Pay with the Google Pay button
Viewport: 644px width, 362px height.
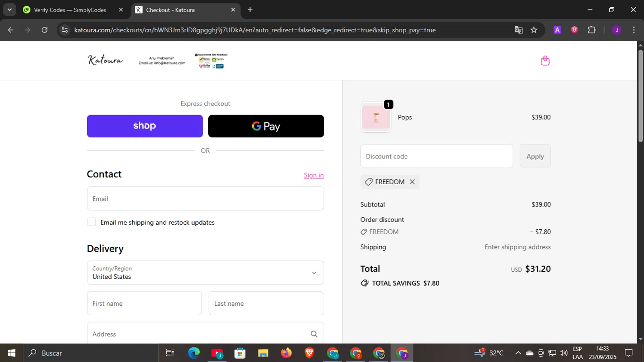pos(266,126)
